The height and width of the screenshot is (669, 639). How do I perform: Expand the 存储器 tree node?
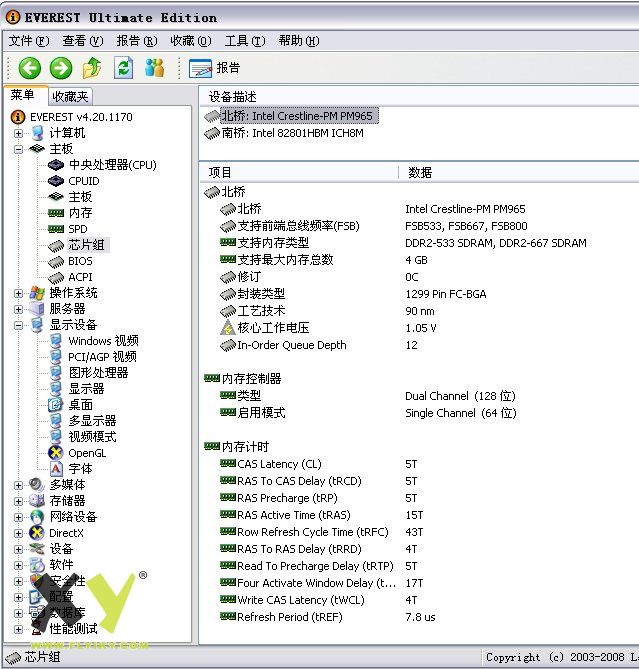click(x=18, y=501)
